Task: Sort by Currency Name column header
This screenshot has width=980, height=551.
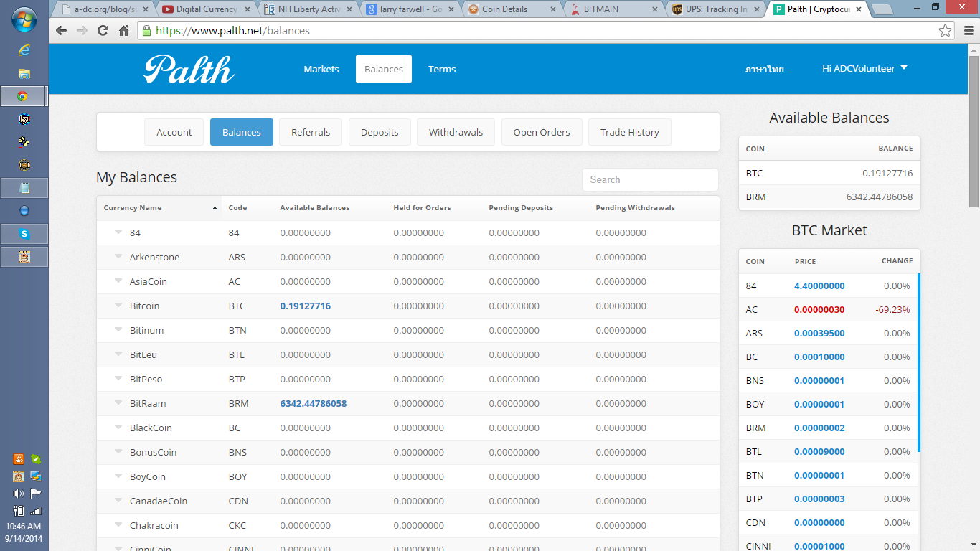Action: tap(133, 208)
